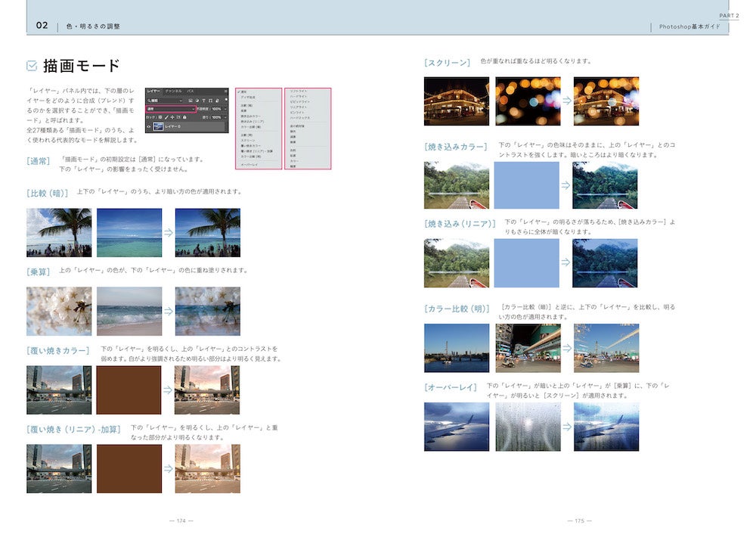Expand the 塗り fill slider arrow
The height and width of the screenshot is (534, 756).
[x=225, y=118]
